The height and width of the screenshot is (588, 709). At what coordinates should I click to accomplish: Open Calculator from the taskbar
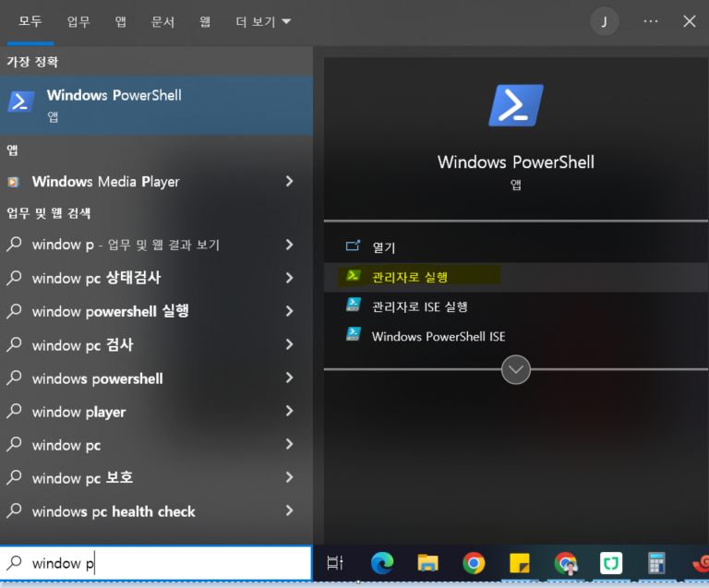pos(656,563)
